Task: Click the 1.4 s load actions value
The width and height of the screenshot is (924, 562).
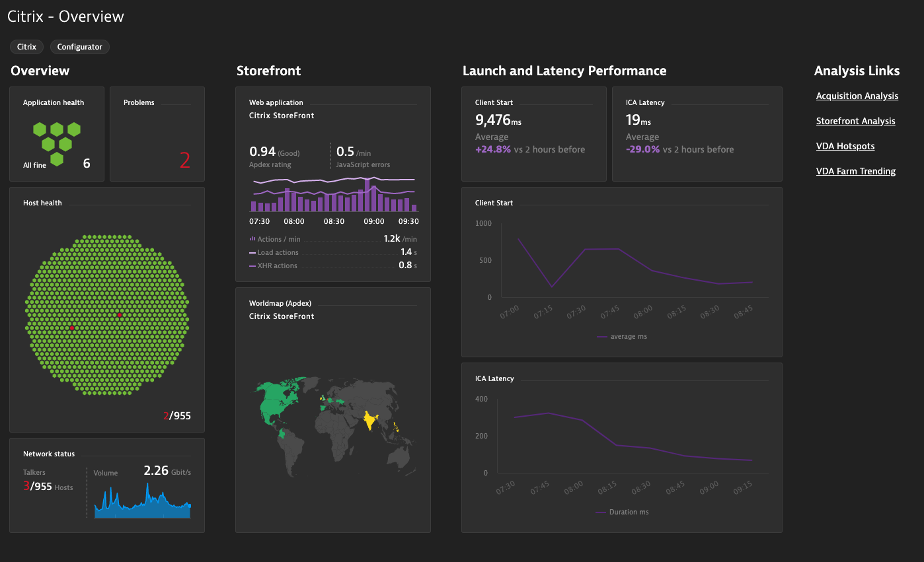Action: click(x=408, y=252)
